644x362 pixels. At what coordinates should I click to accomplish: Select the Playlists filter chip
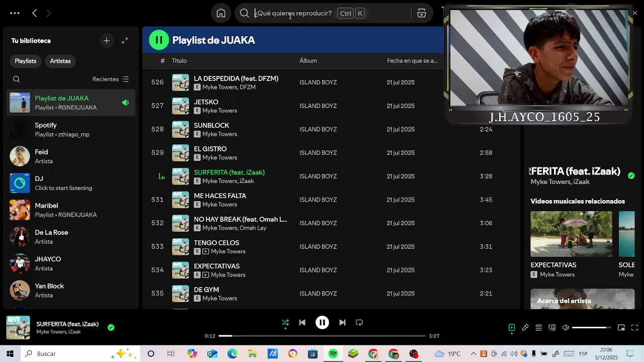click(26, 61)
